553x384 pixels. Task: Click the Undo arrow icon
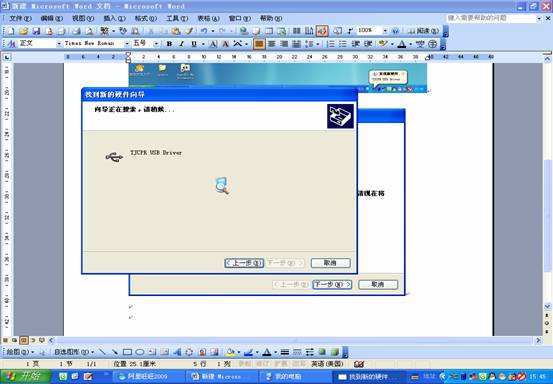(204, 31)
